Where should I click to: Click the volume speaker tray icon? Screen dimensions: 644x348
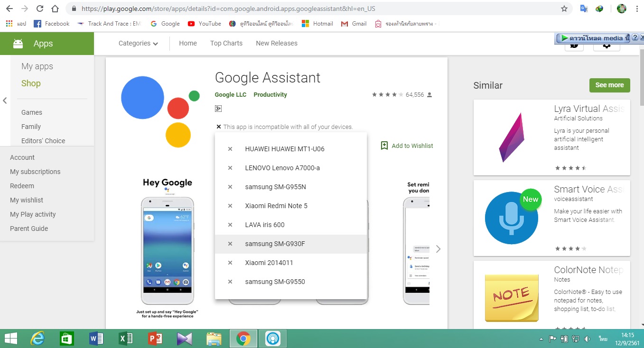point(587,339)
